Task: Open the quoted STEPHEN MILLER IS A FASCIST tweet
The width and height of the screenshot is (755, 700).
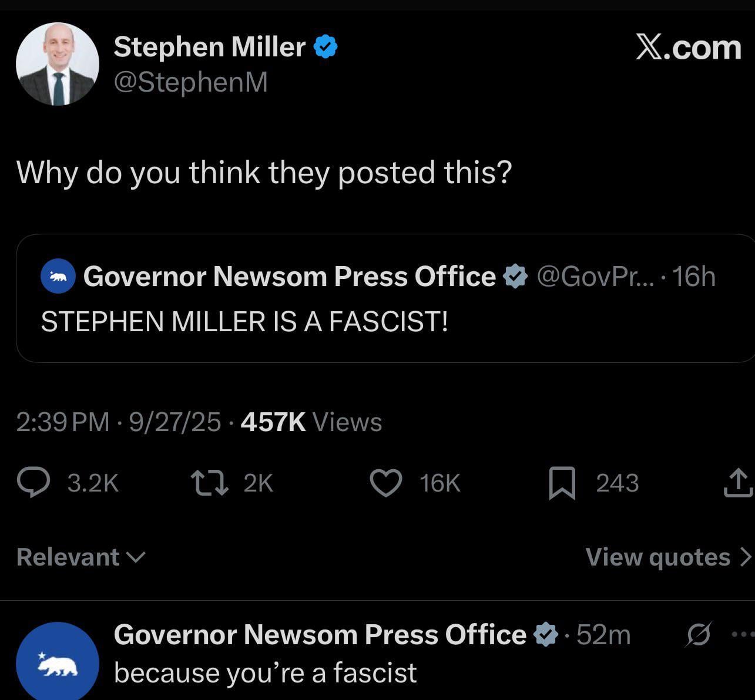Action: coord(385,298)
